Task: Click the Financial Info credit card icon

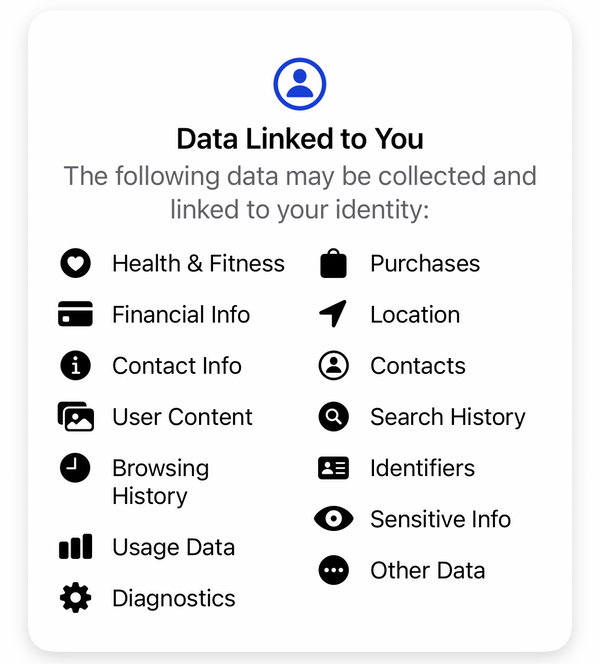Action: tap(75, 314)
